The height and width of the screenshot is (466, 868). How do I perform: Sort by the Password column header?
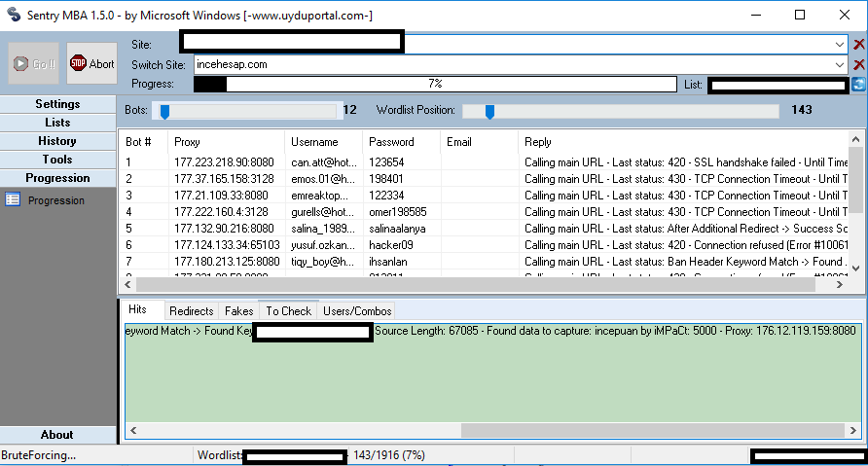tap(402, 142)
